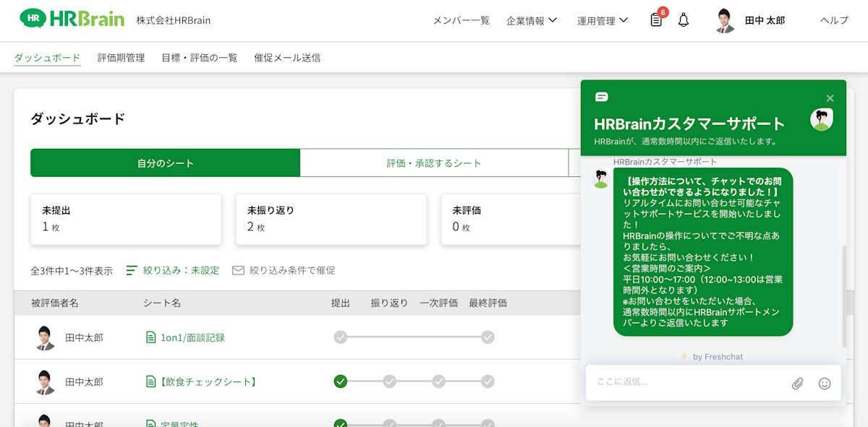Image resolution: width=868 pixels, height=427 pixels.
Task: Click the support agent avatar in chat header
Action: (x=822, y=119)
